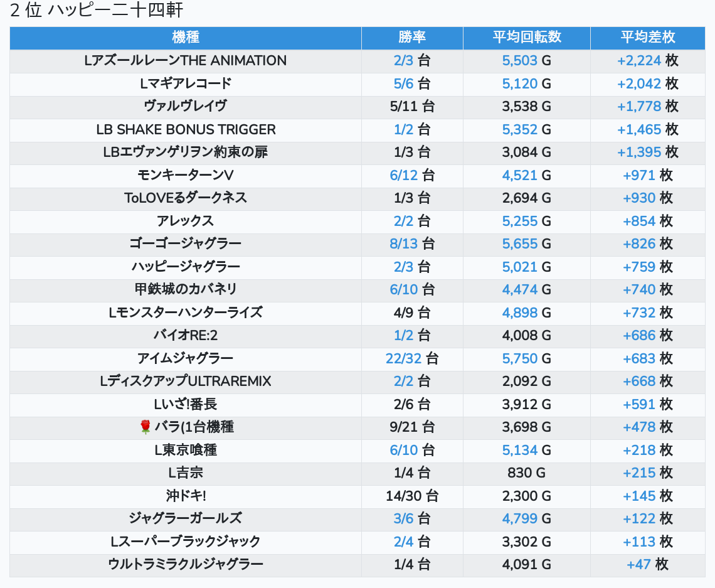
Task: Sort by the 機種 column header
Action: click(186, 37)
